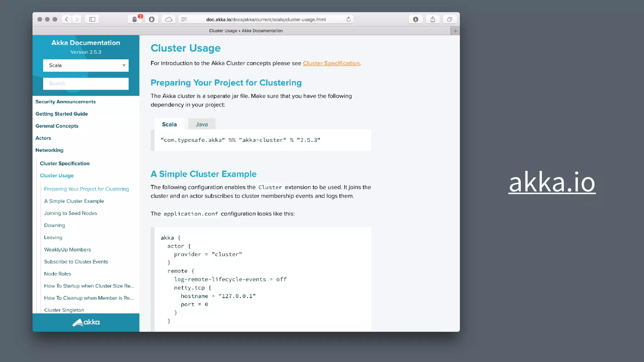Click the port = 0 config line
This screenshot has height=362, width=644.
click(x=194, y=304)
